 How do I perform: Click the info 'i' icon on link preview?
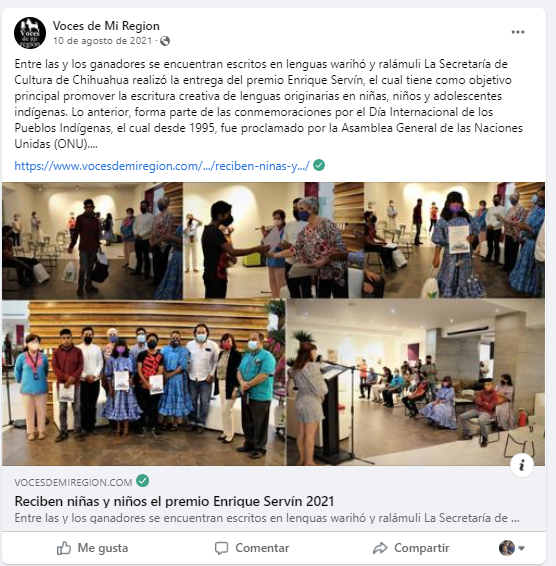(x=522, y=465)
